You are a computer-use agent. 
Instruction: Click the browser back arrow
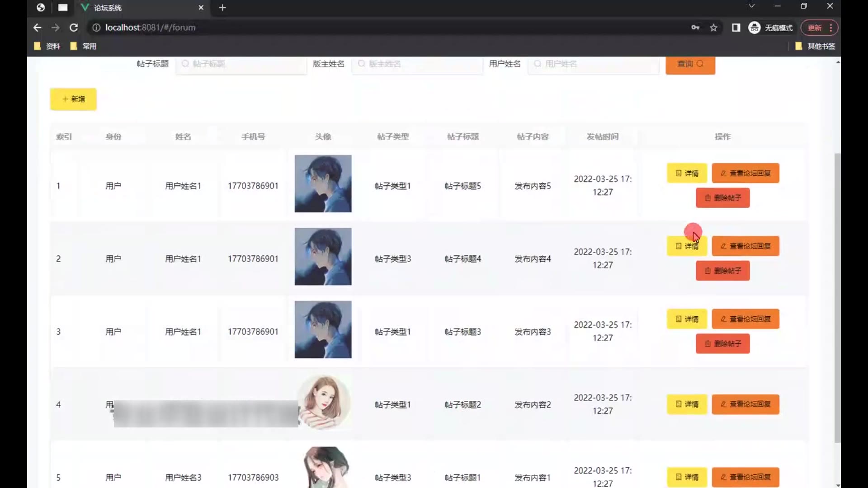tap(37, 28)
